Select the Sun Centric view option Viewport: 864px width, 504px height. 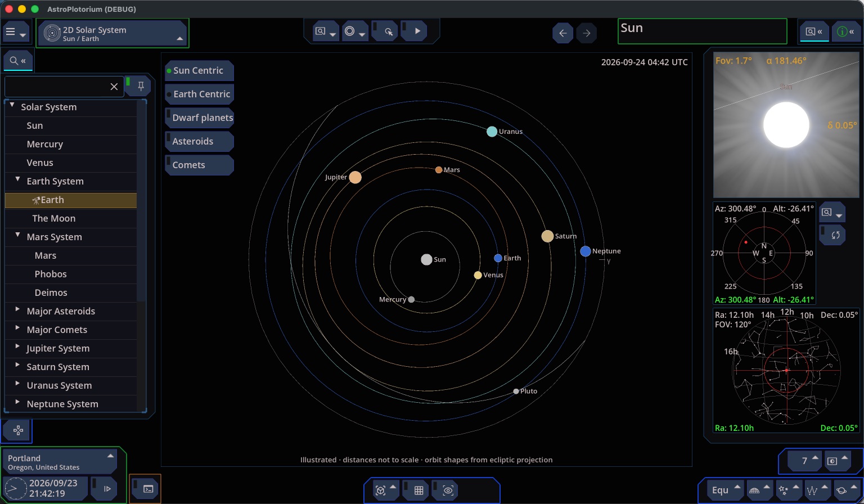(199, 71)
